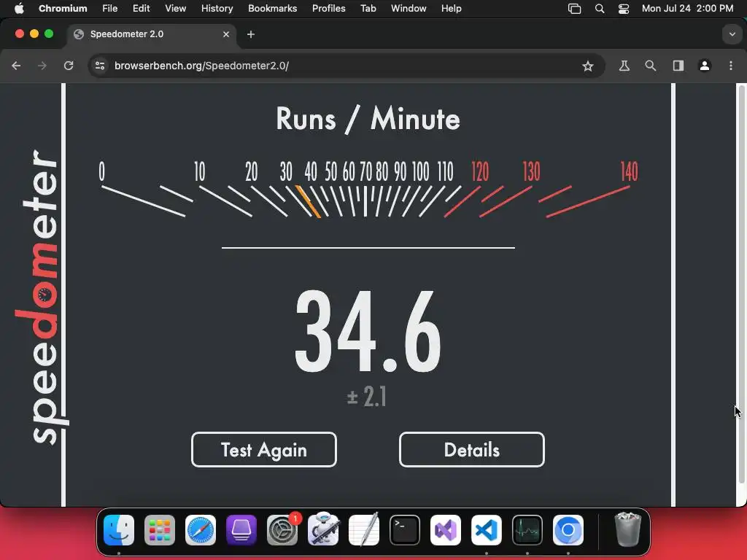Open the Bookmarks menu
Image resolution: width=747 pixels, height=560 pixels.
pyautogui.click(x=273, y=8)
